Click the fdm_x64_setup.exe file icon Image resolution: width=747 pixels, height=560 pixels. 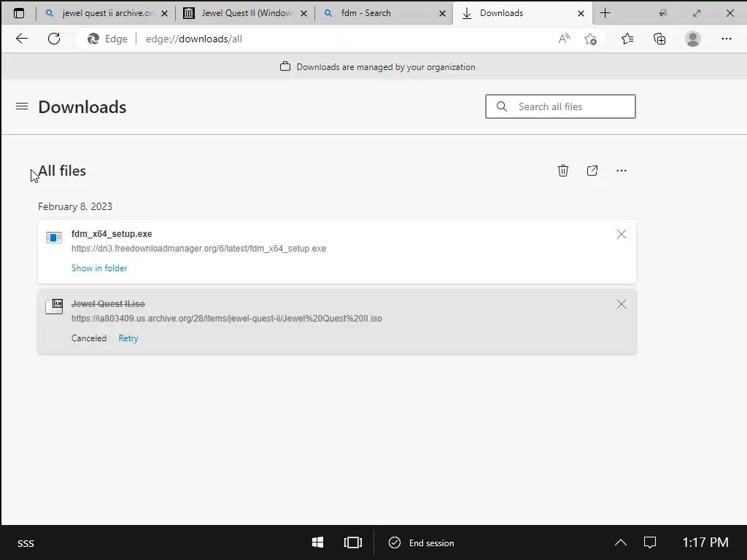[54, 237]
